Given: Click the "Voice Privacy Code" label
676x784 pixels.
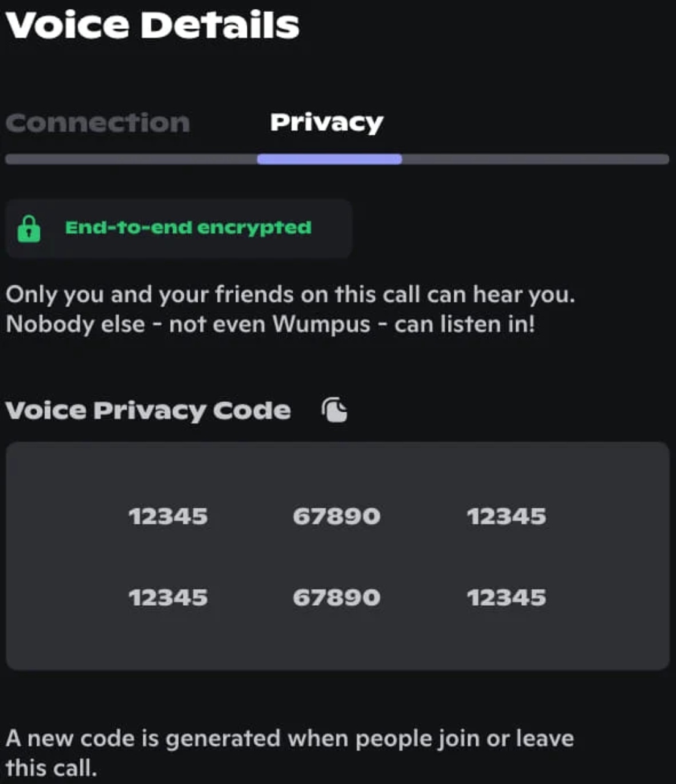Looking at the screenshot, I should coord(148,410).
